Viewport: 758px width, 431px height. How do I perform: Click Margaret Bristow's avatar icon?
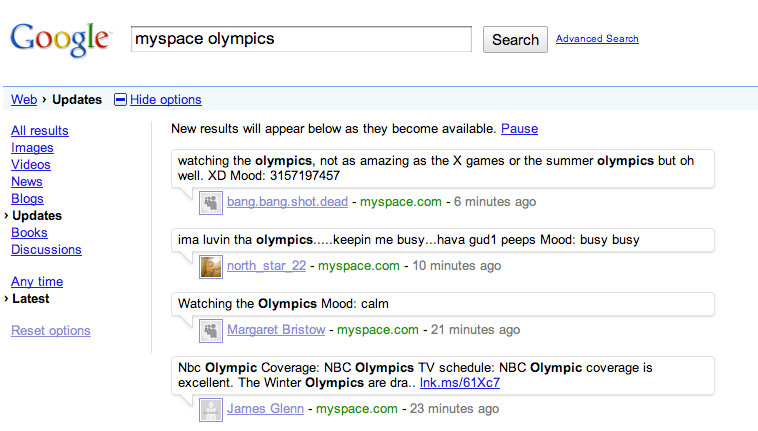[211, 330]
